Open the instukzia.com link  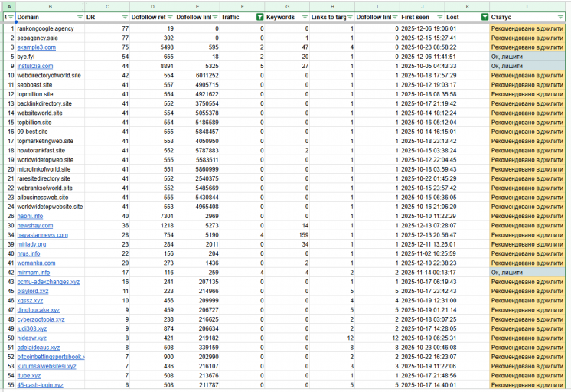coord(35,66)
